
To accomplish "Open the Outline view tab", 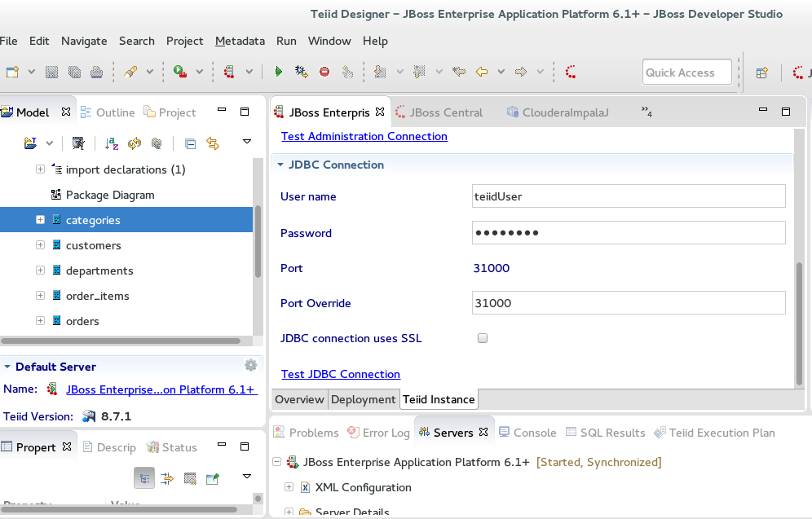I will [x=108, y=112].
